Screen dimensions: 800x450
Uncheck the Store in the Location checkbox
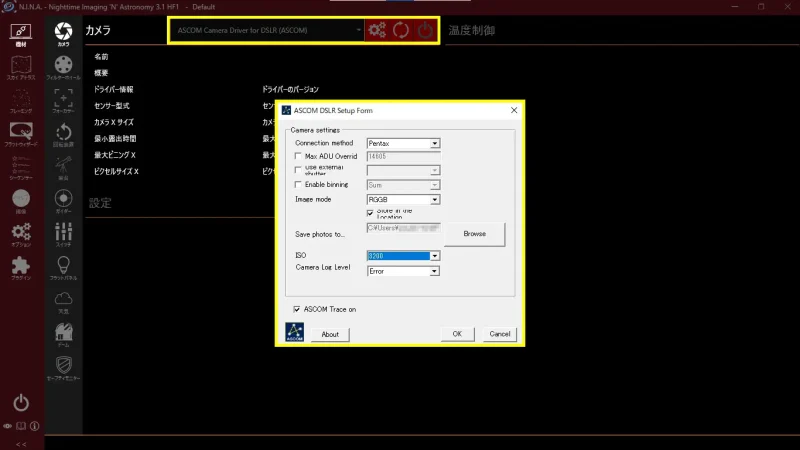[x=370, y=213]
